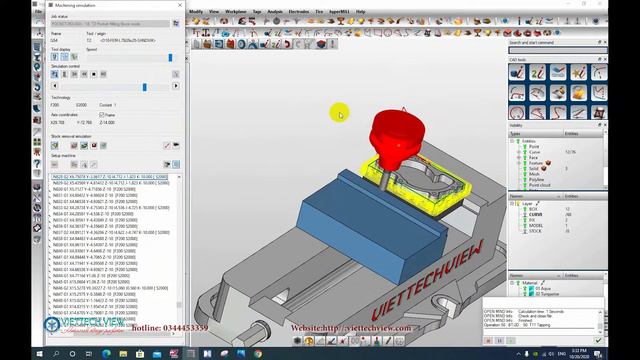Select the blue 'i' CAD tool in first grid cell

[517, 72]
